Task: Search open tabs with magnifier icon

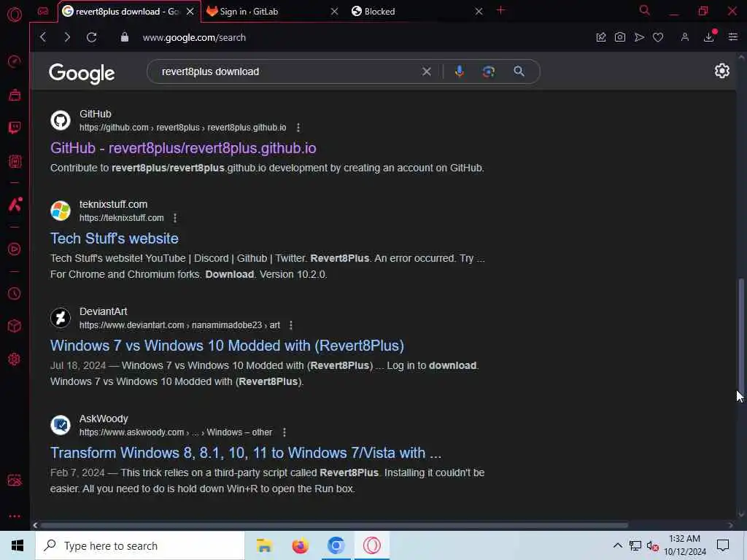Action: coord(644,10)
